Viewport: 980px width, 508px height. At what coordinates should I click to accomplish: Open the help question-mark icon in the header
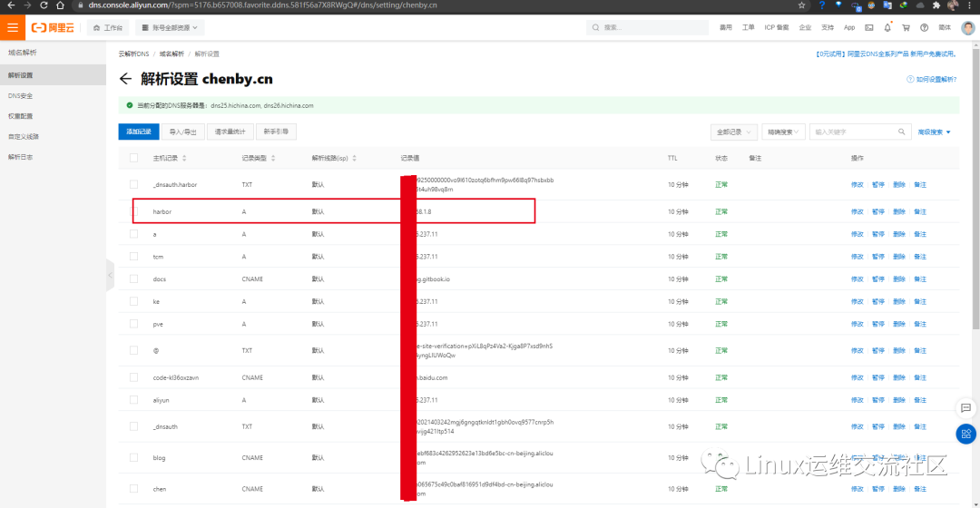(x=925, y=27)
